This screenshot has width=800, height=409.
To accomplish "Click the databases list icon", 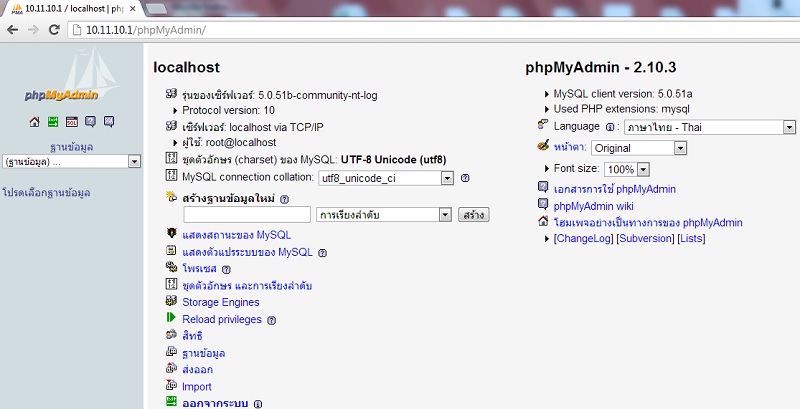I will pos(171,351).
